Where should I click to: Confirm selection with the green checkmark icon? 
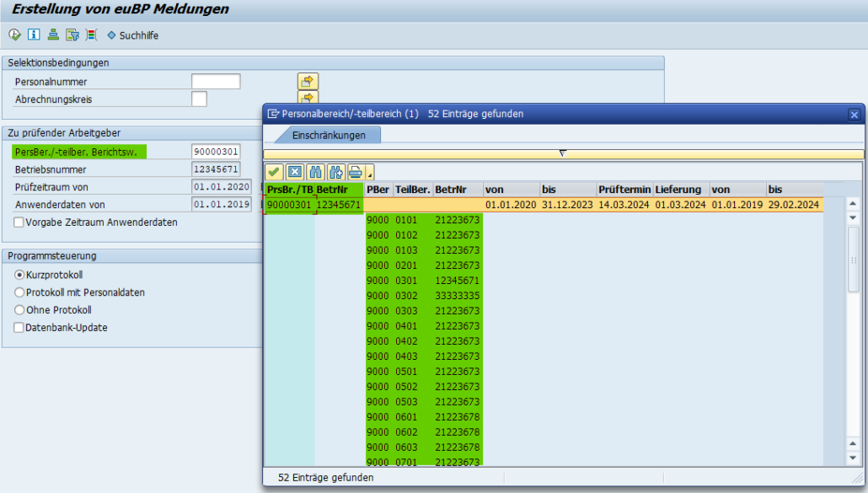point(274,172)
